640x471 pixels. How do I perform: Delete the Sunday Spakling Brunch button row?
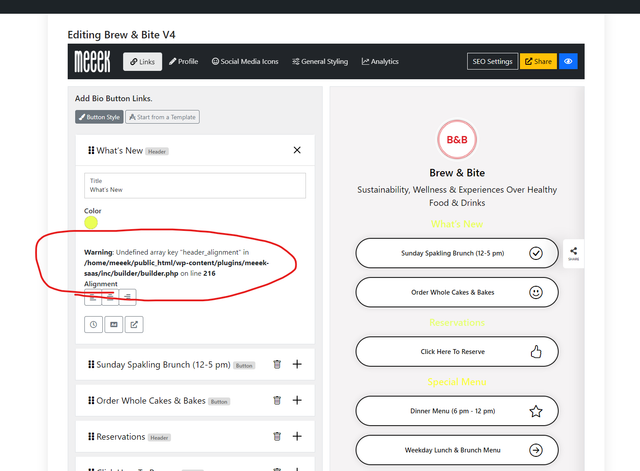[x=277, y=364]
